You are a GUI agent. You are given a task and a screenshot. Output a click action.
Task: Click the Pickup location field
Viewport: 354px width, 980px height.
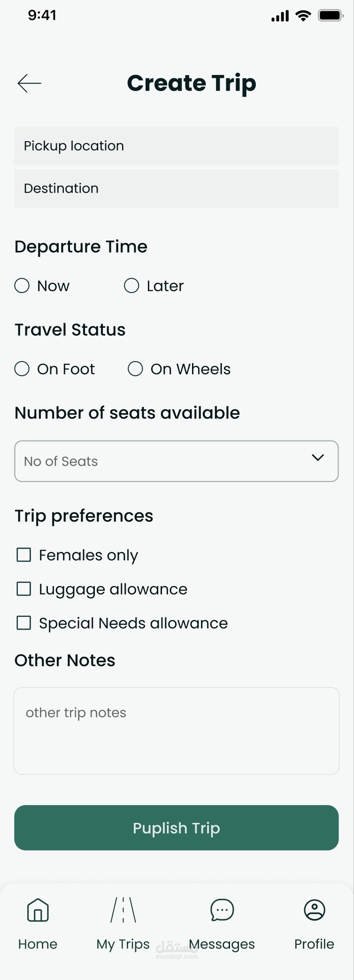click(x=177, y=146)
